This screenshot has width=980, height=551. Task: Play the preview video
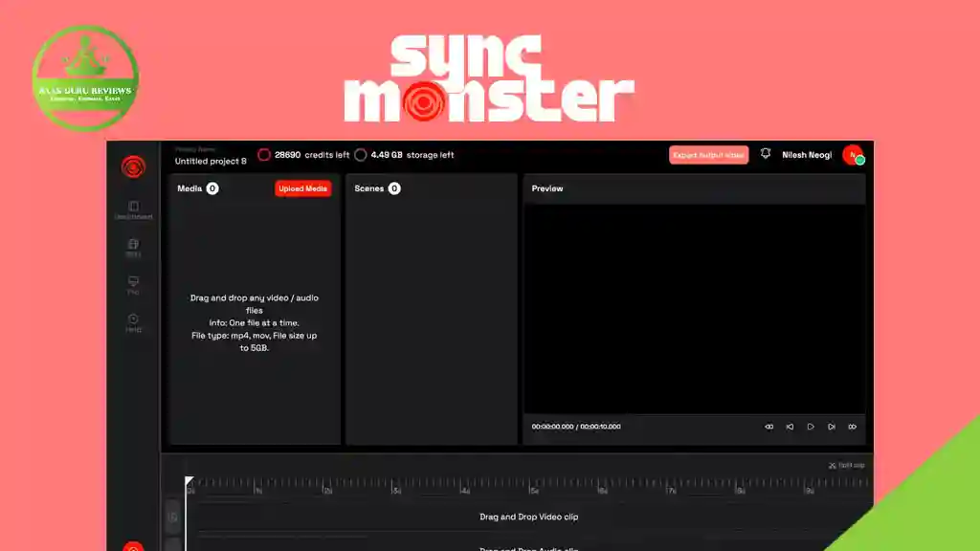pyautogui.click(x=811, y=427)
